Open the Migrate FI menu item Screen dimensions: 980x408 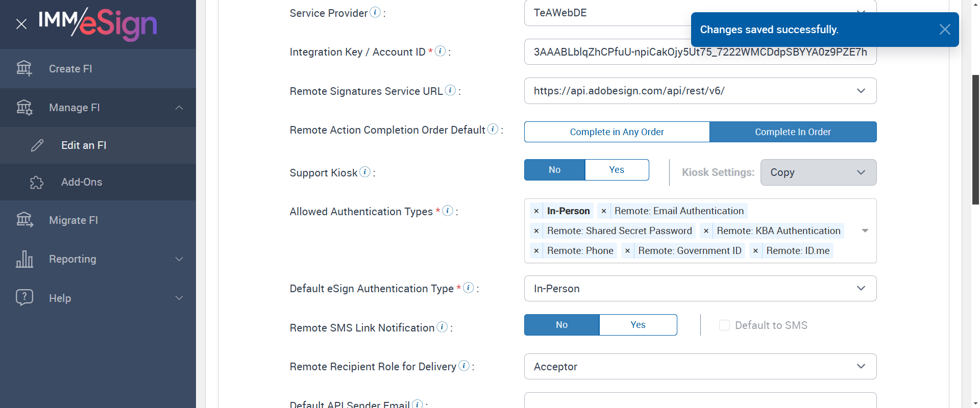[x=73, y=220]
